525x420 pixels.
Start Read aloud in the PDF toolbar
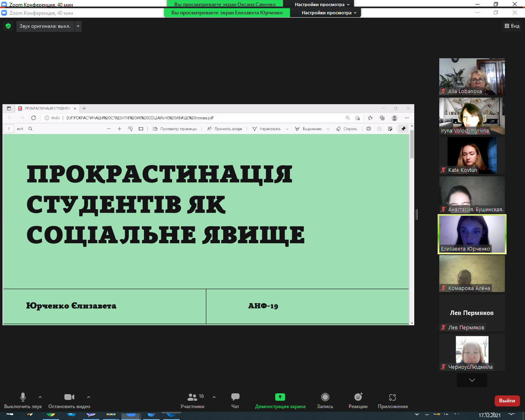tap(224, 129)
